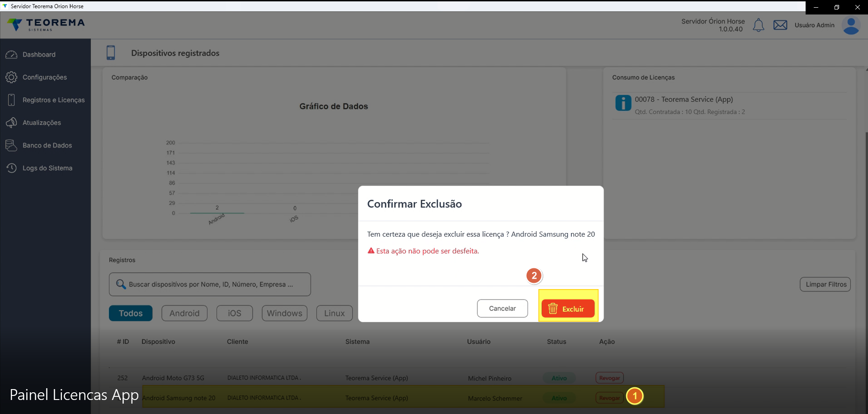Viewport: 868px width, 414px height.
Task: Click 'Michel Pinheiro' user cell
Action: pos(490,378)
